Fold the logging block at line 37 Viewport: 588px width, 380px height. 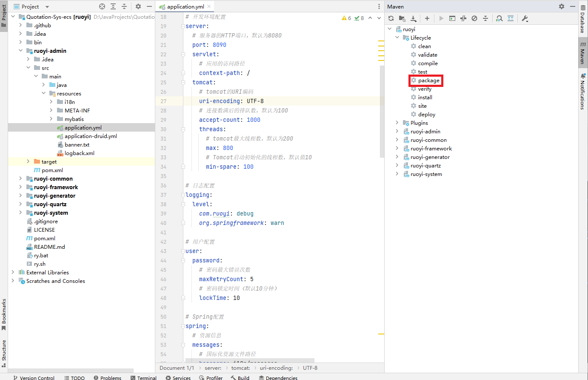click(x=183, y=195)
